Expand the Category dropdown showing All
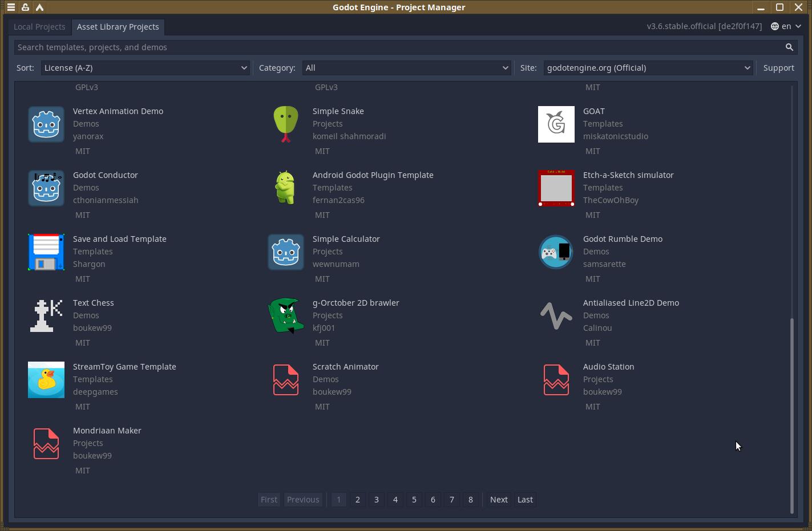812x531 pixels. coord(407,68)
